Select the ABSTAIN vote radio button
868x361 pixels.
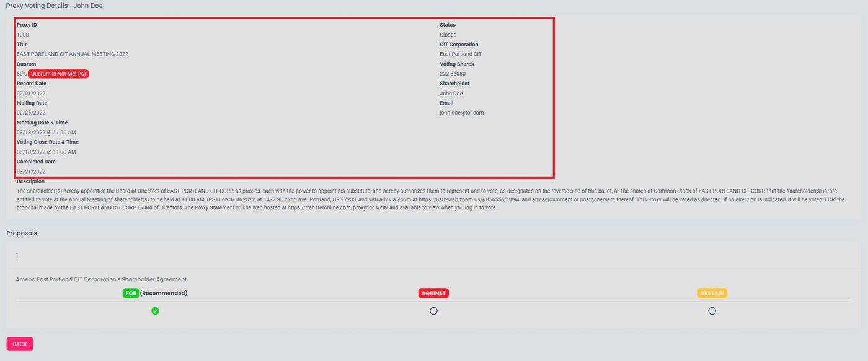click(712, 311)
